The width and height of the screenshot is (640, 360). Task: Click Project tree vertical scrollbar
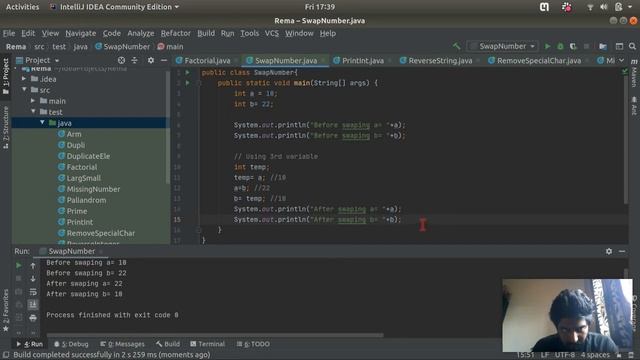coord(168,127)
